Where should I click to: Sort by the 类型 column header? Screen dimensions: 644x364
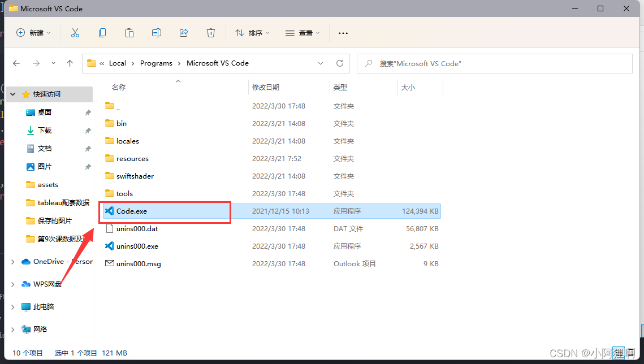(340, 88)
